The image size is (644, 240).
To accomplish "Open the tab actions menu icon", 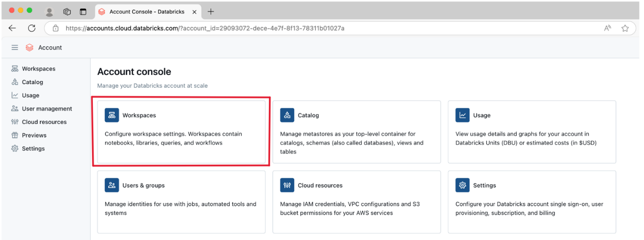I will pos(83,12).
